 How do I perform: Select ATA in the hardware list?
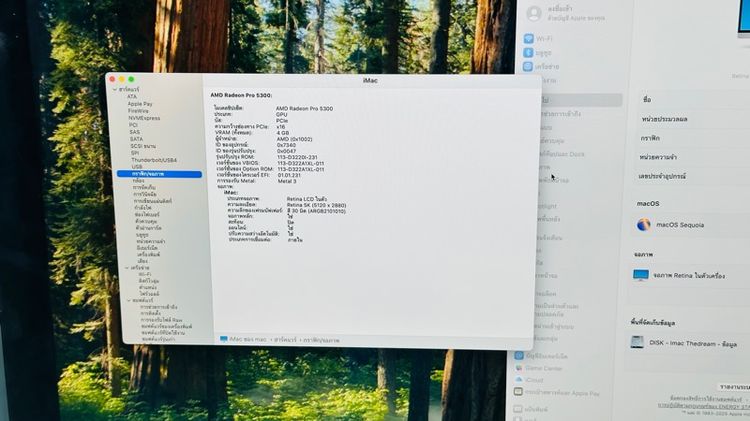[132, 97]
